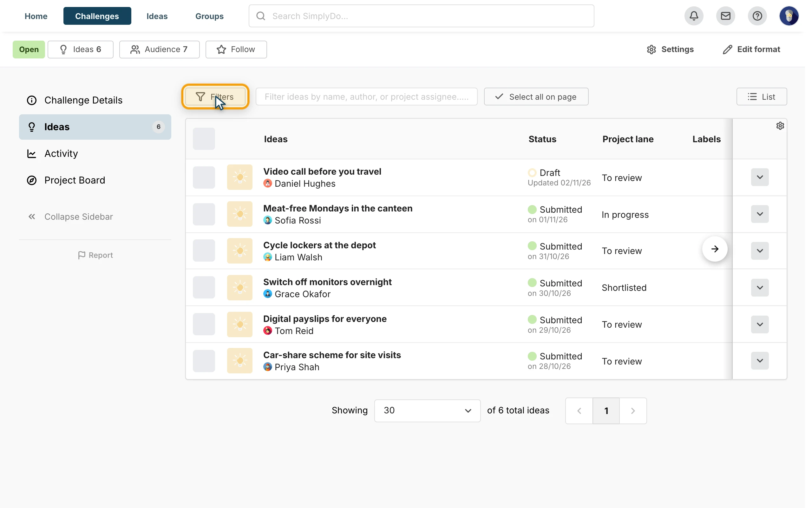Open the notifications bell
The width and height of the screenshot is (812, 508).
694,16
